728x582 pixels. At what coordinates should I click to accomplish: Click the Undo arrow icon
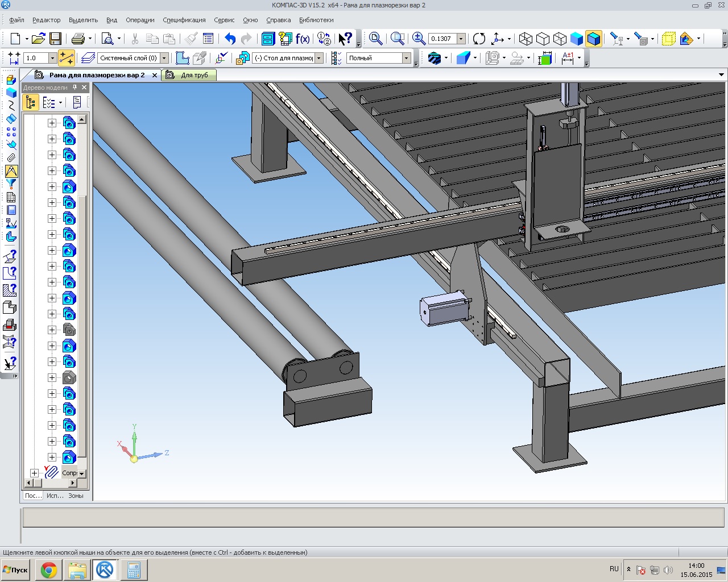tap(230, 39)
